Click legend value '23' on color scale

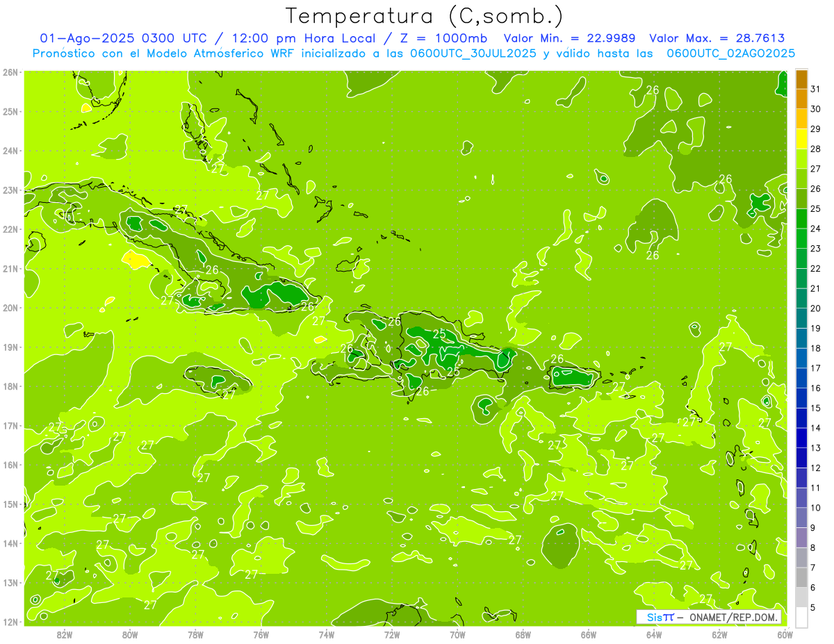click(x=816, y=249)
